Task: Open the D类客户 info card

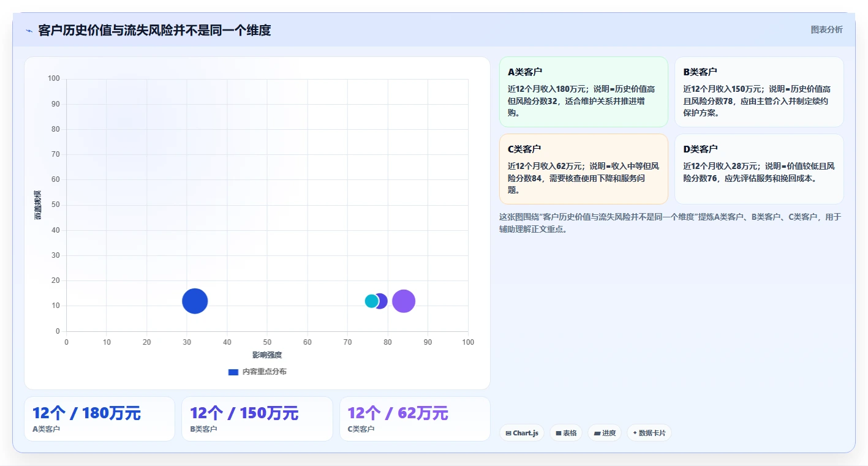Action: pos(759,169)
